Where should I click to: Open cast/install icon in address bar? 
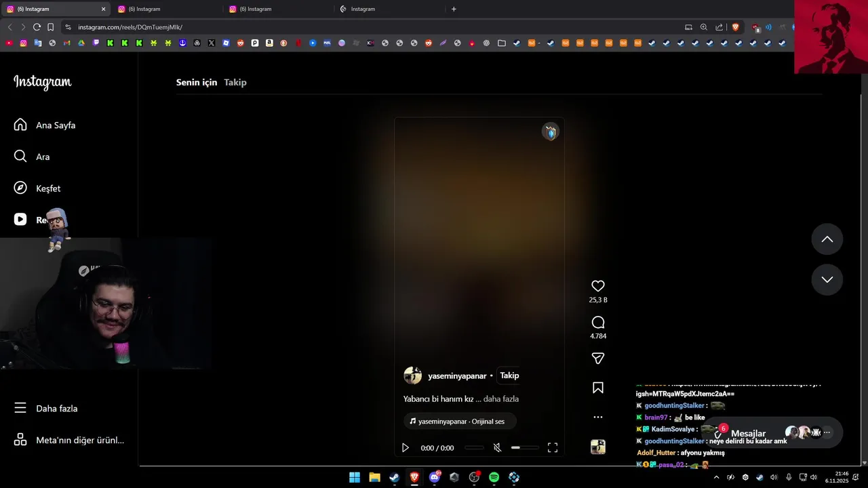tap(688, 27)
